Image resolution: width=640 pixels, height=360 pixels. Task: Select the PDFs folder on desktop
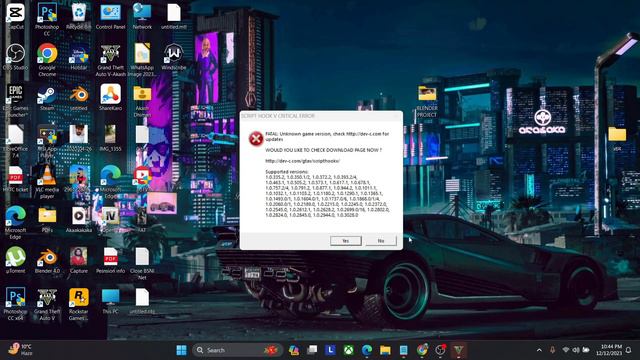tap(47, 220)
